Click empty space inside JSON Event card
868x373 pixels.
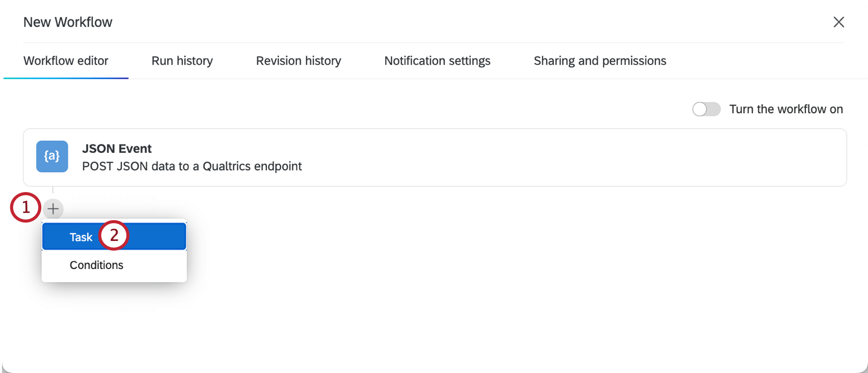(x=560, y=157)
